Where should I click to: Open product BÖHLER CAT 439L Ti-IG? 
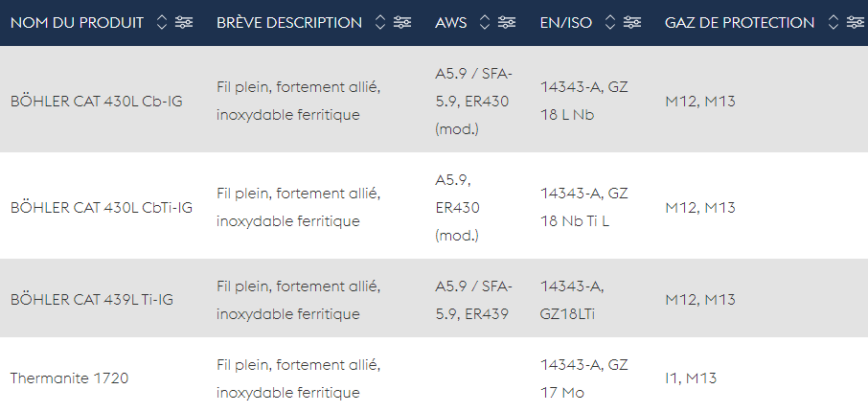(92, 300)
